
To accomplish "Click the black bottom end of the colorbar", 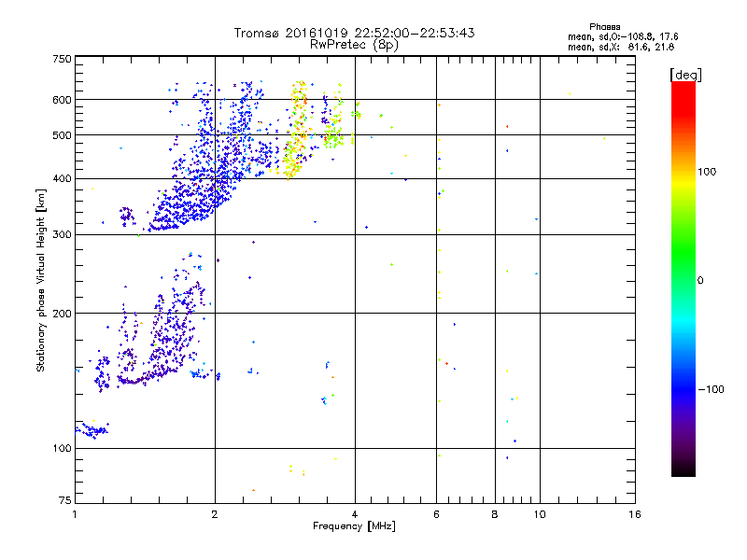I will [x=684, y=469].
